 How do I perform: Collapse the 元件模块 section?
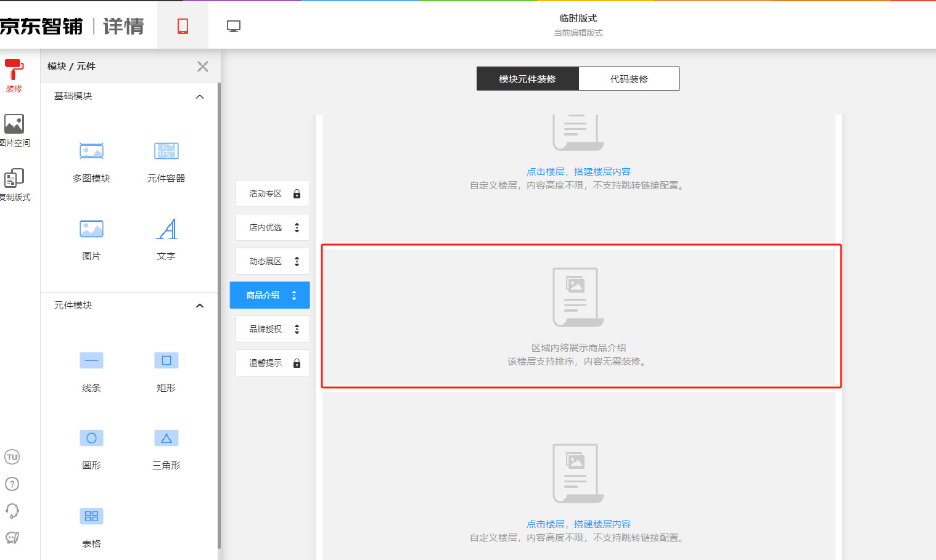pos(200,306)
